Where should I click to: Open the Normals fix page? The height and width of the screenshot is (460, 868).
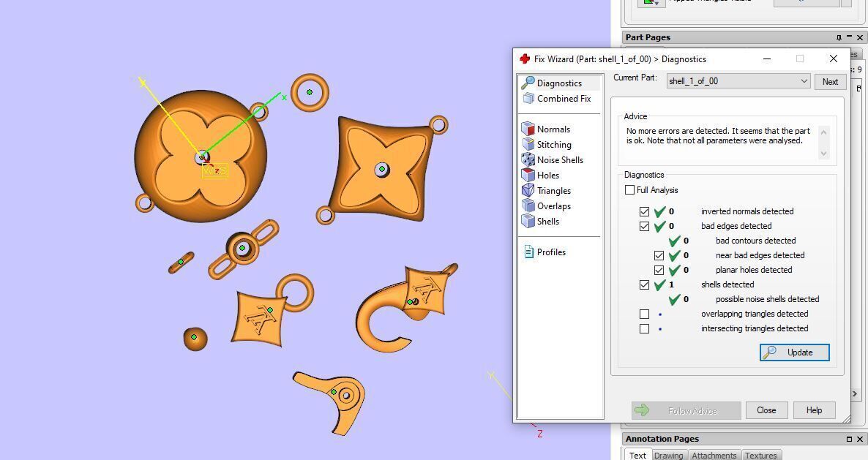pos(546,129)
